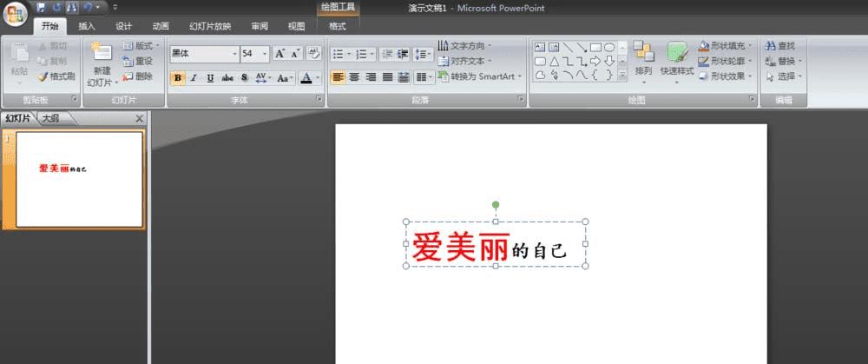Open the font name dropdown (黑体)
The image size is (868, 364).
(x=235, y=54)
